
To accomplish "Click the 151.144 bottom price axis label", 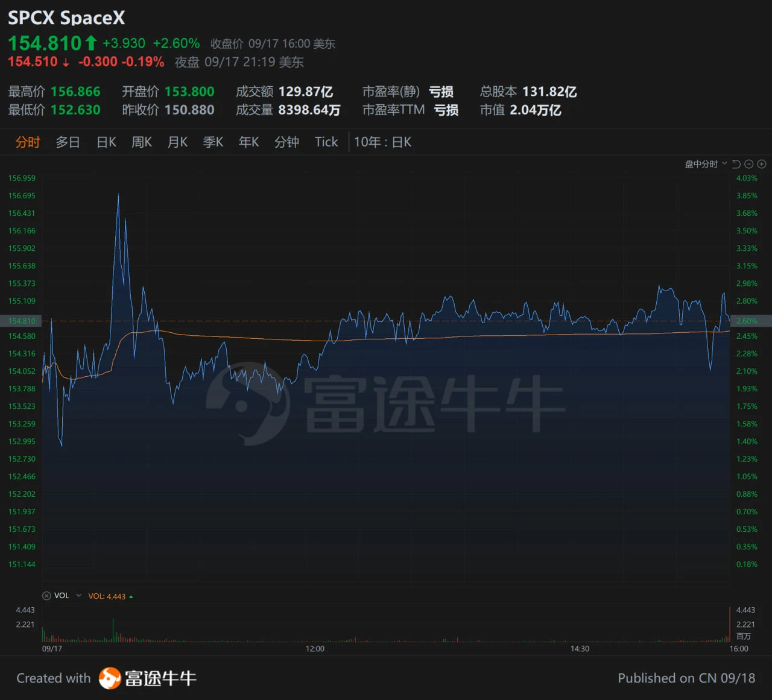I will [22, 564].
